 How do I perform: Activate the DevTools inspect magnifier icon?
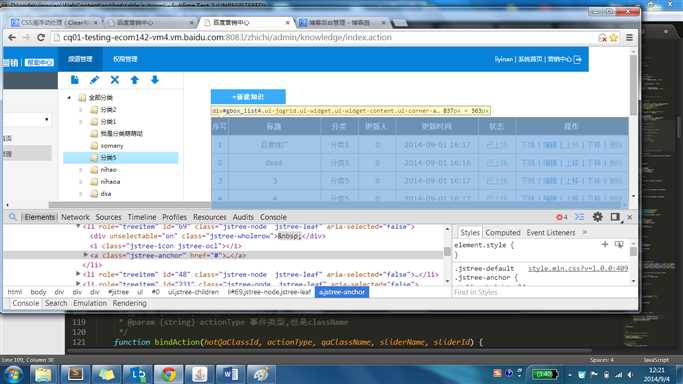coord(13,217)
